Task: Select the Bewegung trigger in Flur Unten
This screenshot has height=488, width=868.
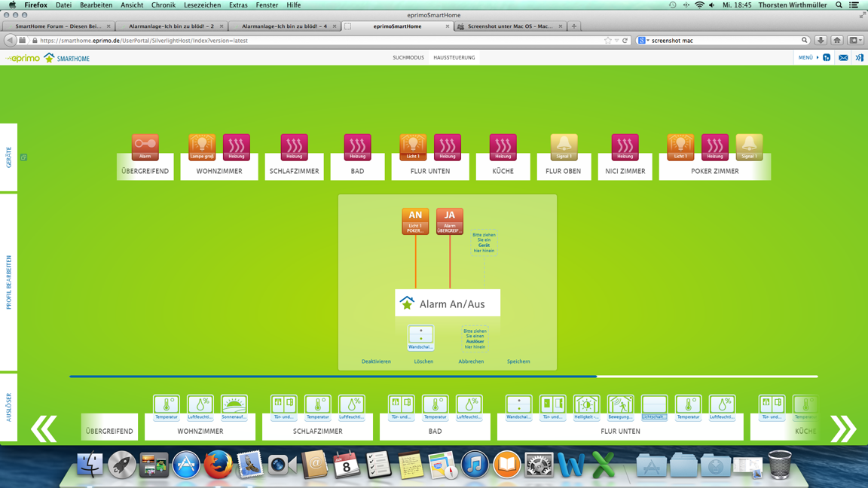Action: pyautogui.click(x=621, y=407)
